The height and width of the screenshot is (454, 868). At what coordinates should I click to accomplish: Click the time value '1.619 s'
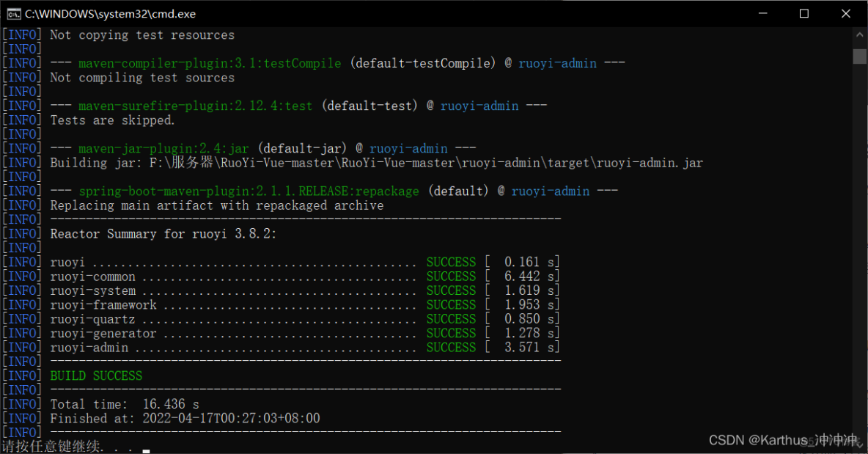529,290
